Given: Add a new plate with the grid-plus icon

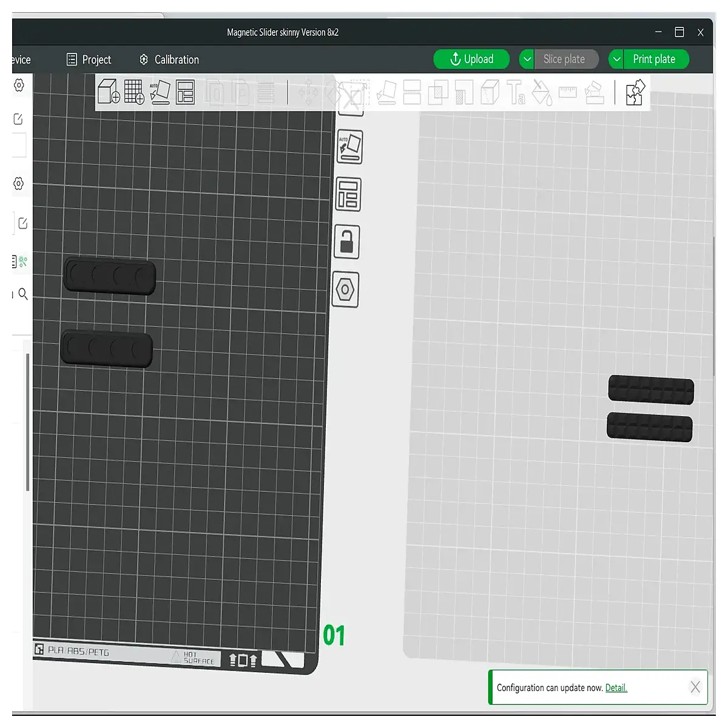Looking at the screenshot, I should (134, 92).
